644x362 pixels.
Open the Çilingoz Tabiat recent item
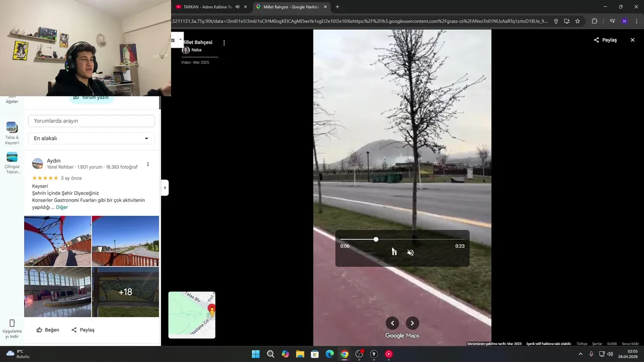click(x=12, y=163)
